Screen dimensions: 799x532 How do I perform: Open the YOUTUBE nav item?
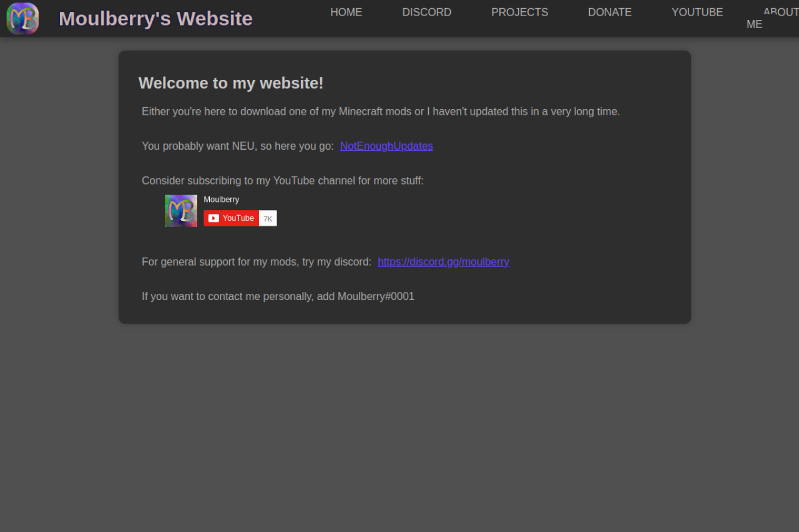pos(697,12)
